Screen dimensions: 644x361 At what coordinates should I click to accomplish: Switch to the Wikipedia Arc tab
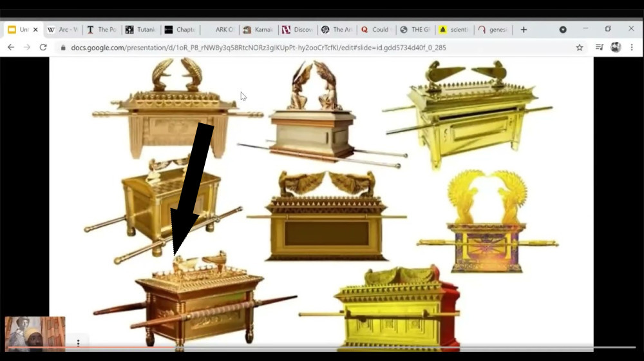[63, 30]
